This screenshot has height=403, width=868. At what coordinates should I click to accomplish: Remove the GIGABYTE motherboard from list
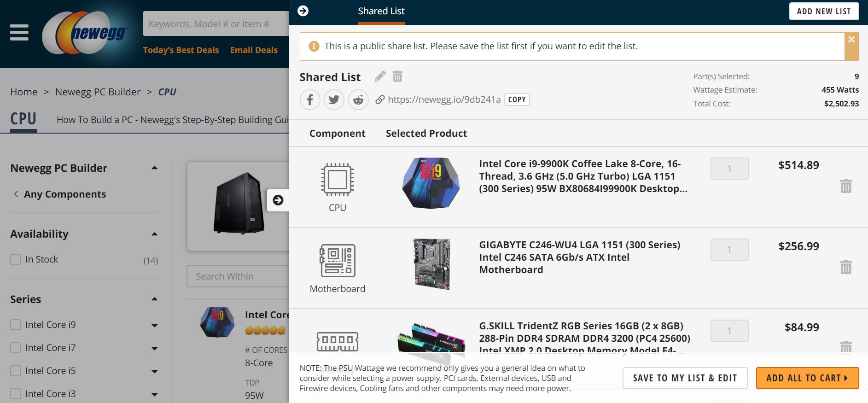tap(846, 267)
